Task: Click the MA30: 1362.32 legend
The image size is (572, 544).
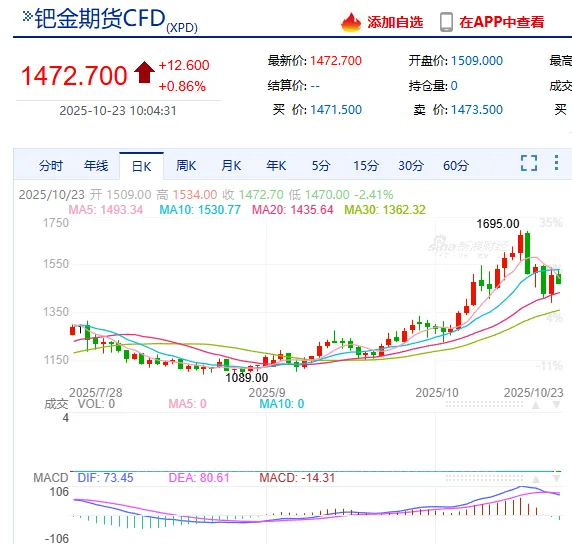Action: 385,210
